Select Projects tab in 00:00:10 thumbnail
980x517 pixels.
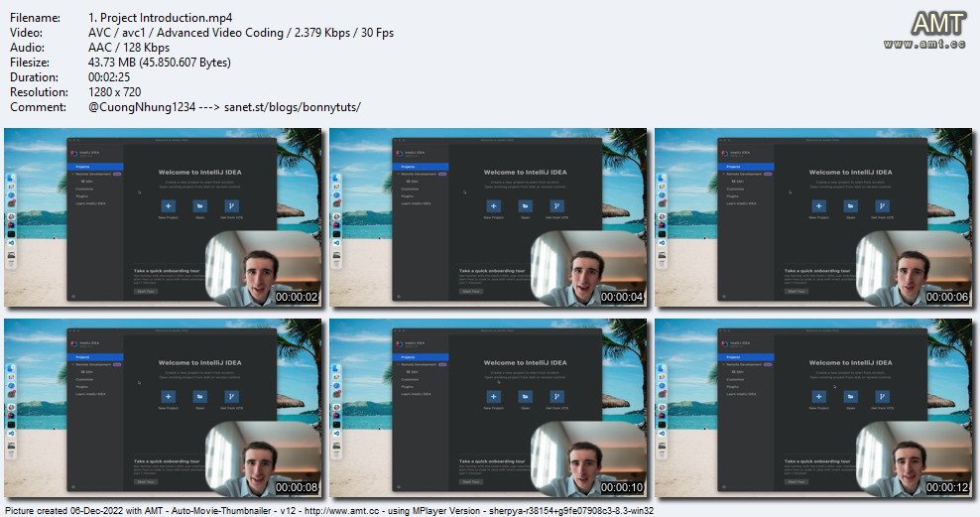pos(421,357)
